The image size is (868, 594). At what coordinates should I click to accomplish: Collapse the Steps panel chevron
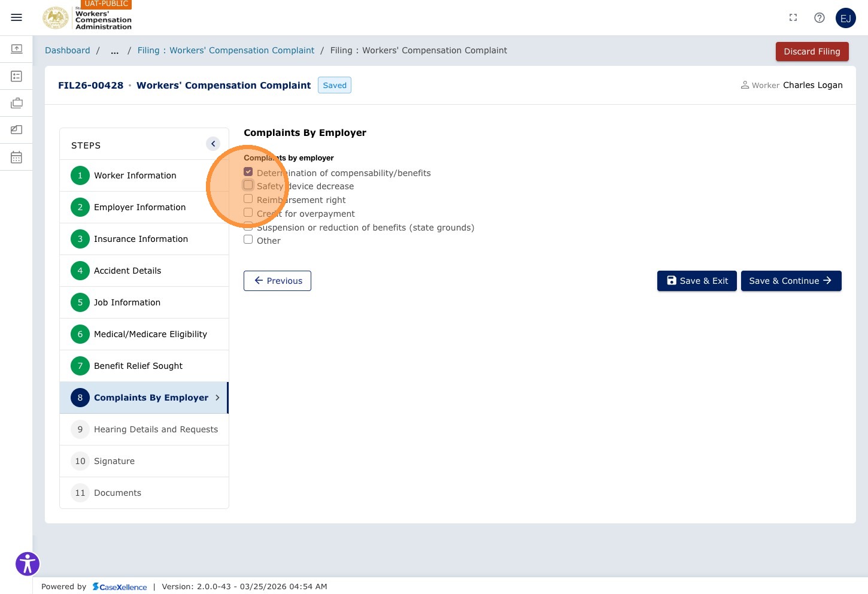pos(213,144)
